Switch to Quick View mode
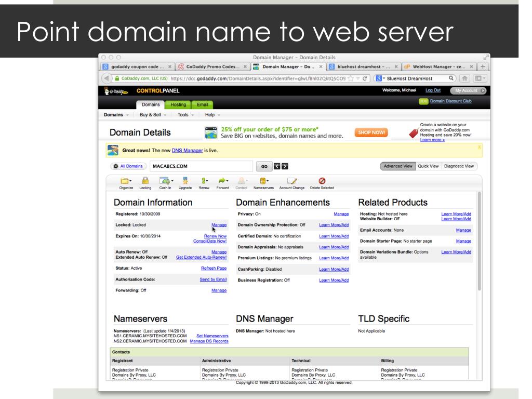Viewport: 532px width, 399px height. coord(429,166)
